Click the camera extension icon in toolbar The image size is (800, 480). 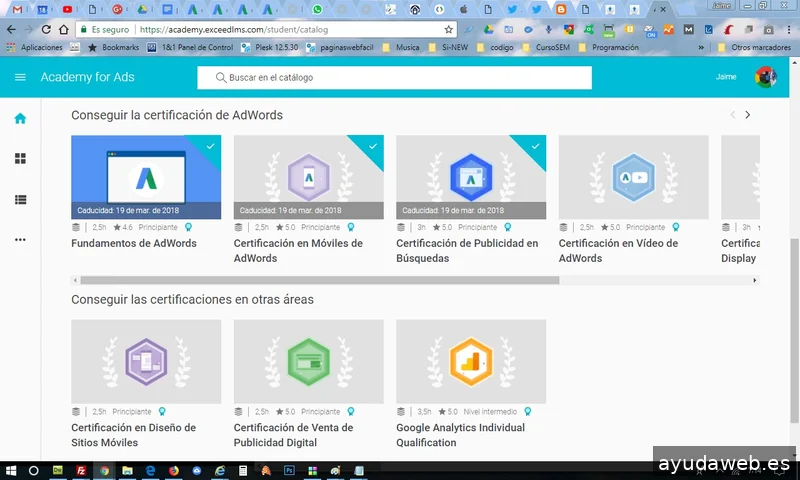tap(769, 30)
